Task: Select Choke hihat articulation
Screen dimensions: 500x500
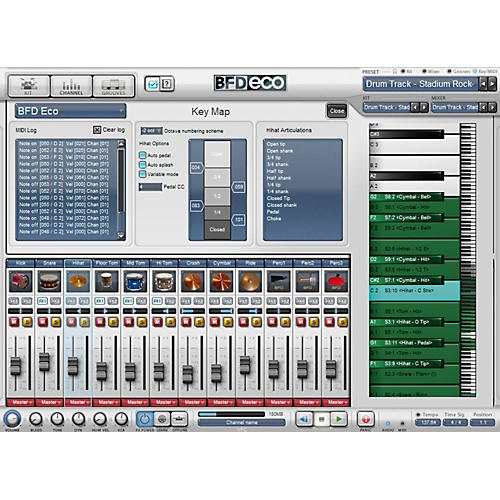Action: click(x=274, y=219)
